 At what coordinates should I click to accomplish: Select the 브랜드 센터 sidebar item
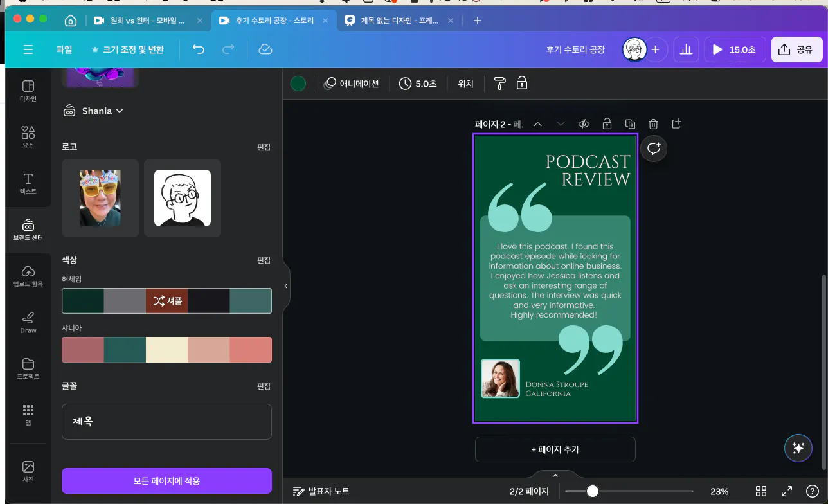pyautogui.click(x=28, y=230)
